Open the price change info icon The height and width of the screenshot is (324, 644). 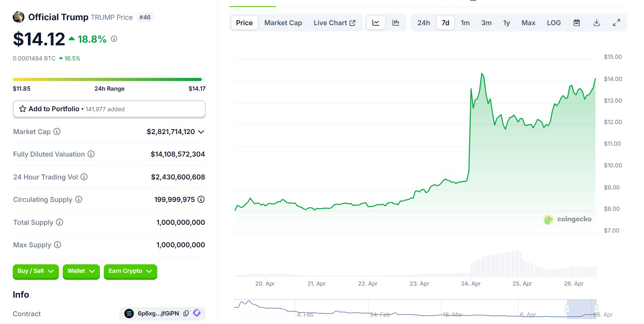click(x=114, y=39)
